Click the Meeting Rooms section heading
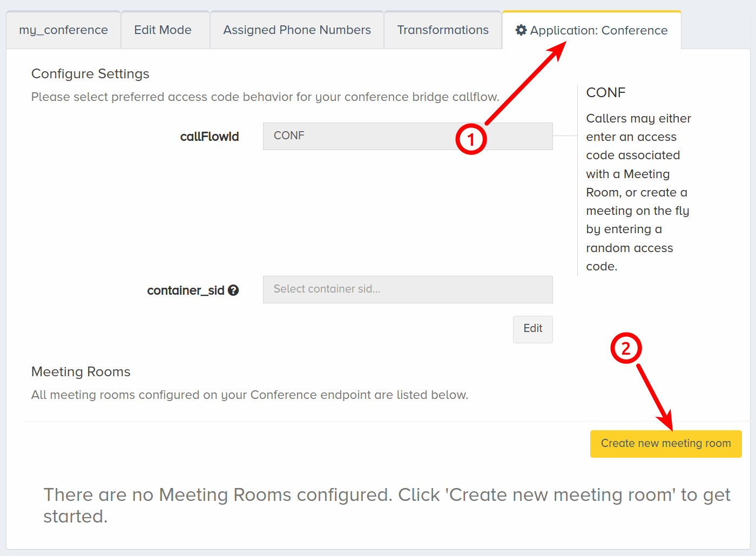The width and height of the screenshot is (756, 556). pyautogui.click(x=81, y=372)
